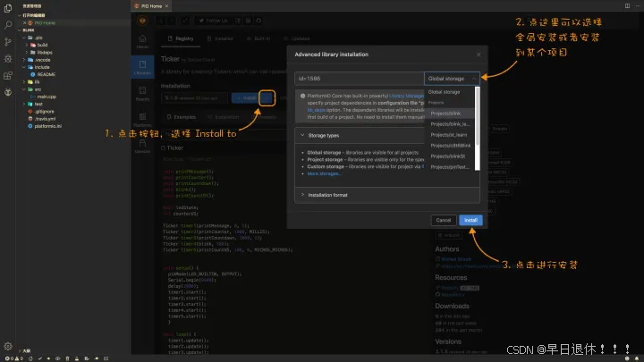Open Libraries in PIO Home sidebar
Image resolution: width=644 pixels, height=362 pixels.
coord(142,67)
